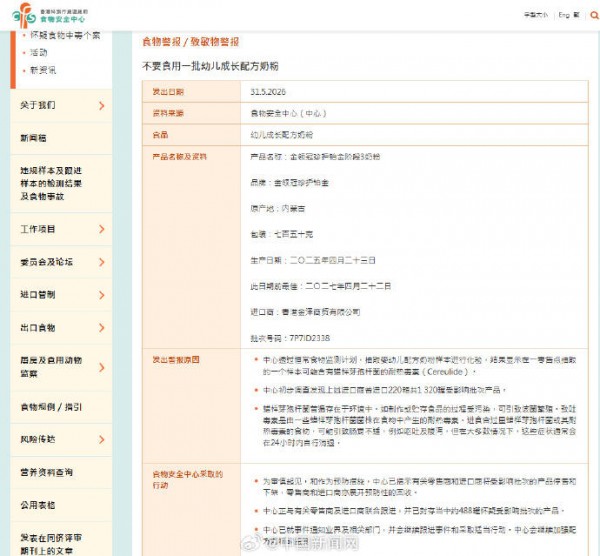Open the 新资讯 sidebar link

click(43, 70)
